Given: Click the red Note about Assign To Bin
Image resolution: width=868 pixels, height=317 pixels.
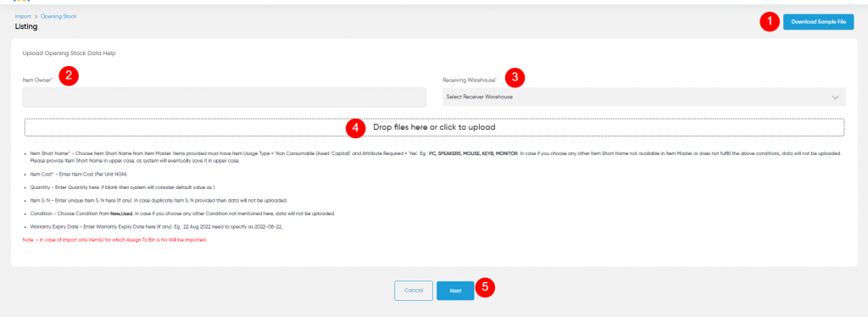Looking at the screenshot, I should 114,240.
